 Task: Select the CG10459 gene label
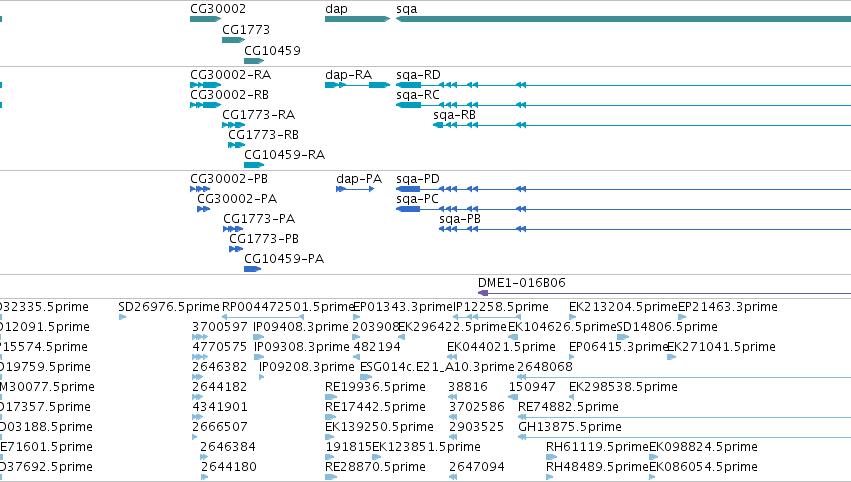point(272,50)
